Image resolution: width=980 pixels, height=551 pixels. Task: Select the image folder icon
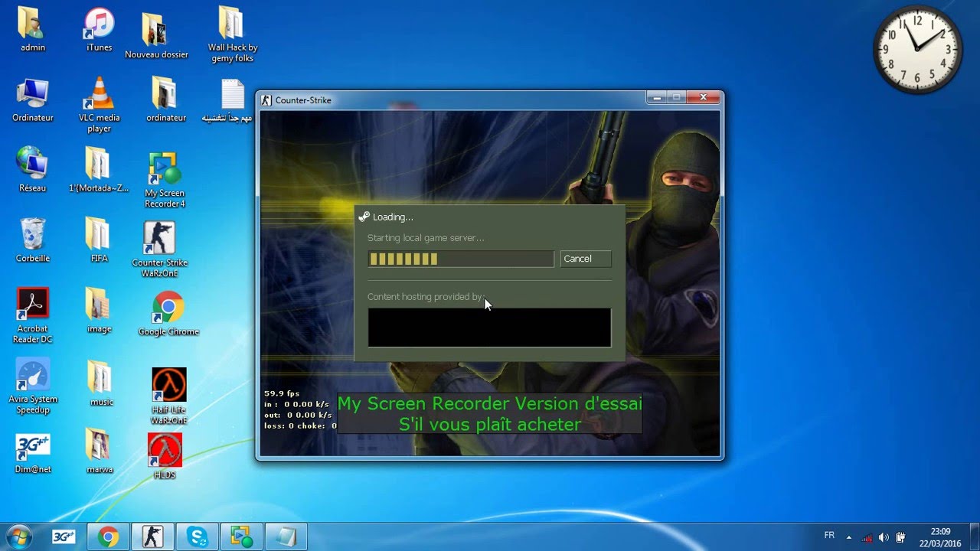point(99,311)
